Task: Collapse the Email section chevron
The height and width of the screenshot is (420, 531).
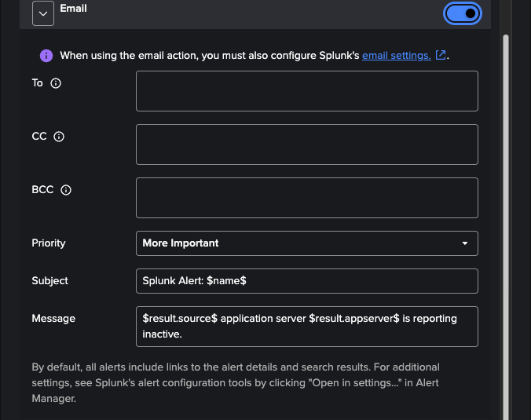Action: pyautogui.click(x=42, y=13)
